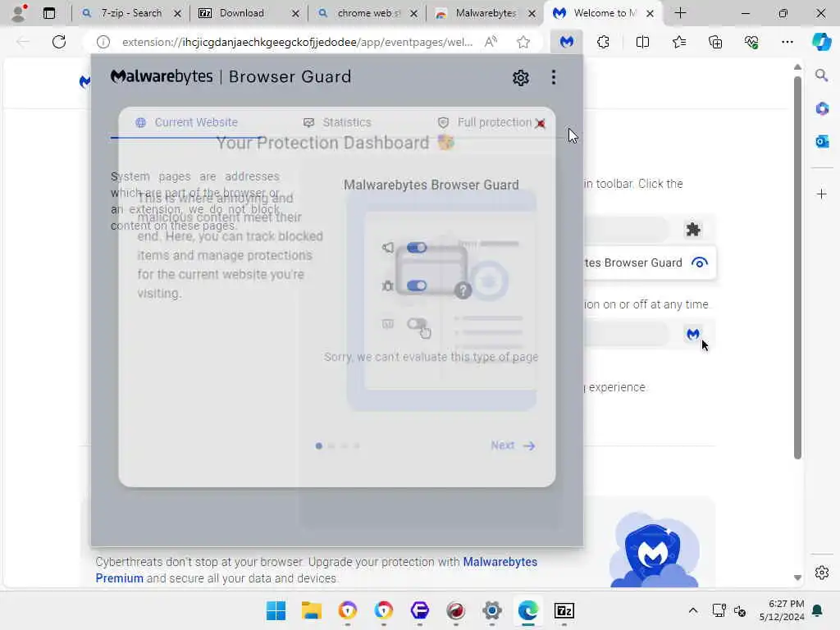Open tab actions menu icon
Image resolution: width=840 pixels, height=630 pixels.
point(48,13)
